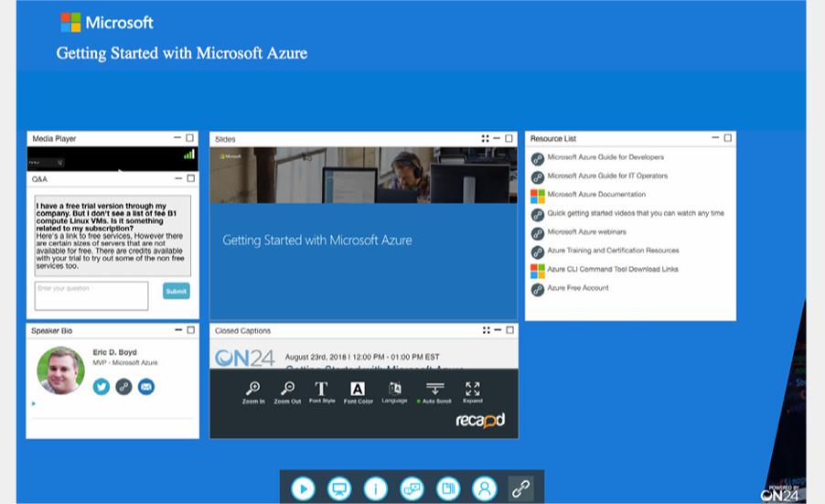The height and width of the screenshot is (504, 825).
Task: Click the signal strength icon in Media Player
Action: (189, 155)
